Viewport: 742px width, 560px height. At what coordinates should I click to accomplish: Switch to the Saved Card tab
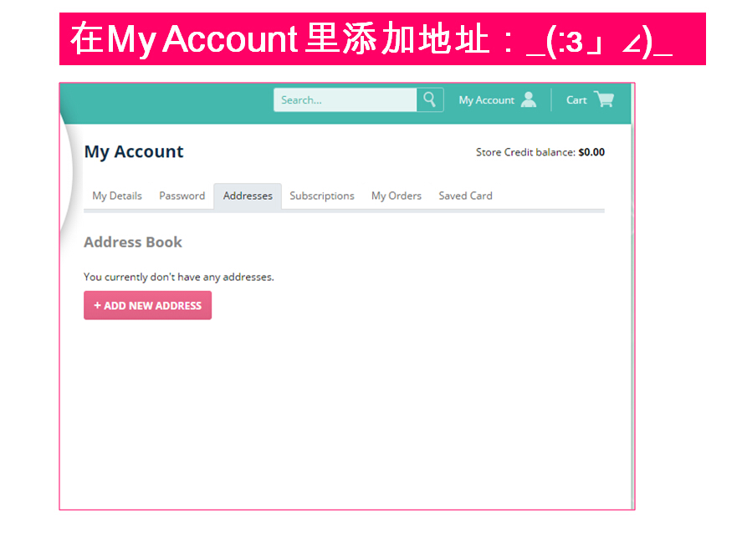[465, 196]
